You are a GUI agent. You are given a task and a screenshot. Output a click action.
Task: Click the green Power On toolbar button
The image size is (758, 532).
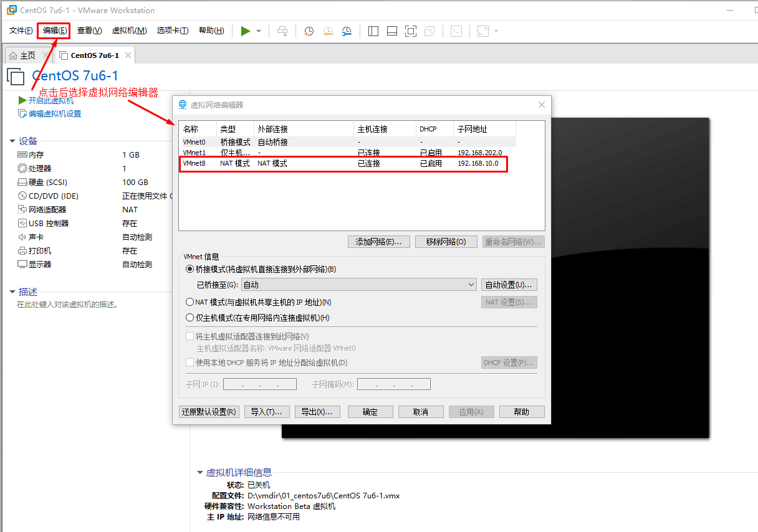pyautogui.click(x=246, y=31)
